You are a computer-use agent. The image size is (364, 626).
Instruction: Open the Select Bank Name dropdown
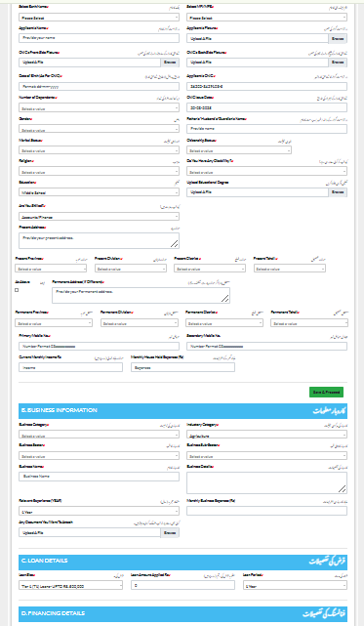[99, 18]
